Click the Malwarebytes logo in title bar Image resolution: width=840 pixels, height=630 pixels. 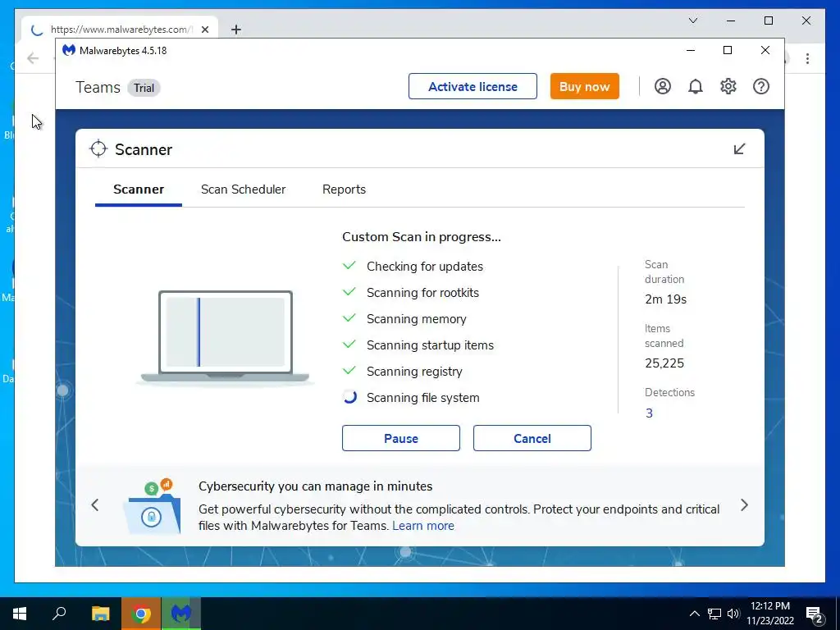click(69, 50)
